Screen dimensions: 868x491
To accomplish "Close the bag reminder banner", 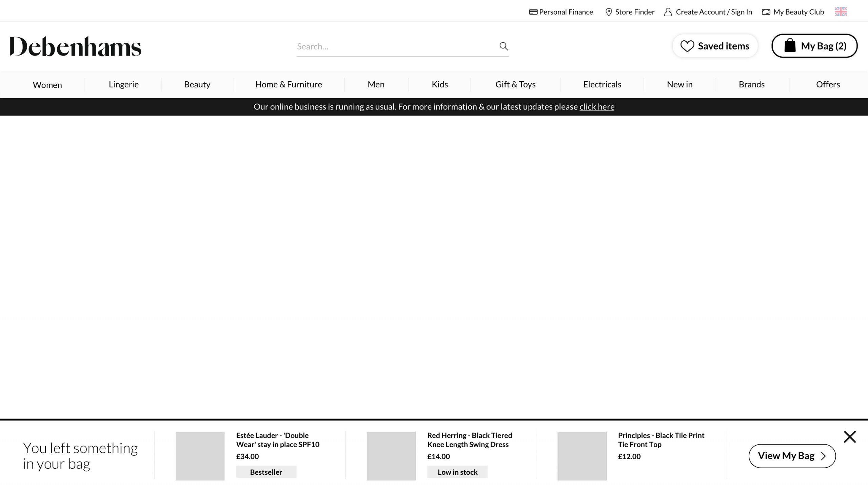I will tap(849, 437).
